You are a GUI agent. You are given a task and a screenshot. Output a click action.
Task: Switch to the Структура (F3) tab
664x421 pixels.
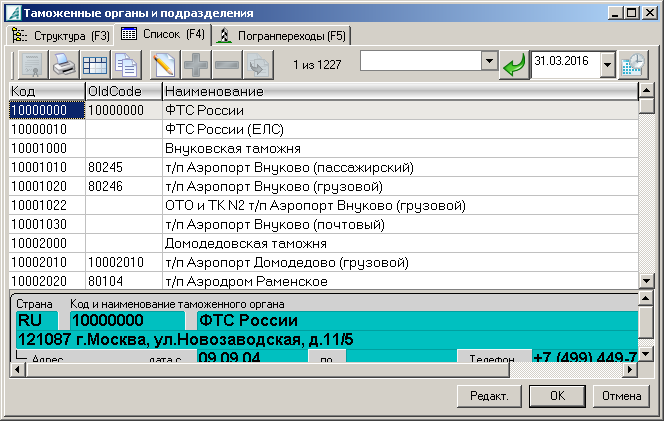click(x=61, y=35)
